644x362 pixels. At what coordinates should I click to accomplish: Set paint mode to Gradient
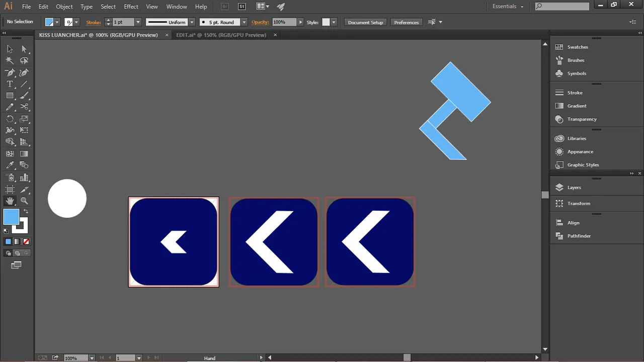tap(17, 242)
